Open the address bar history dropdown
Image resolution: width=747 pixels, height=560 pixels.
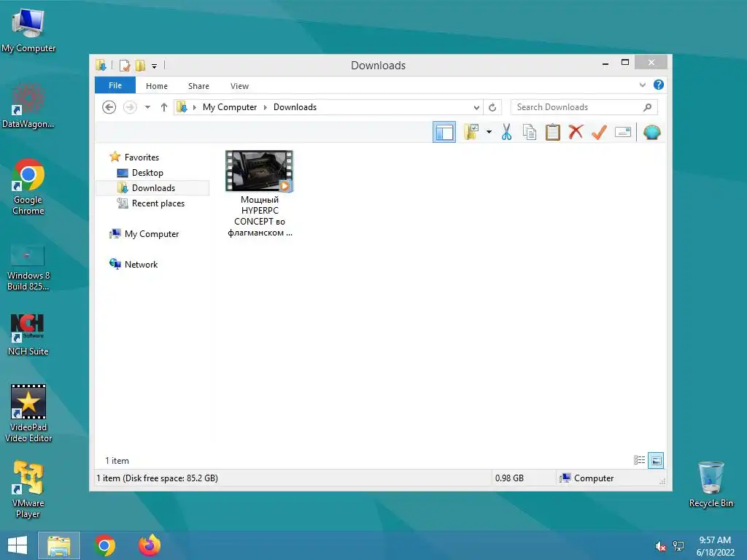(x=476, y=107)
